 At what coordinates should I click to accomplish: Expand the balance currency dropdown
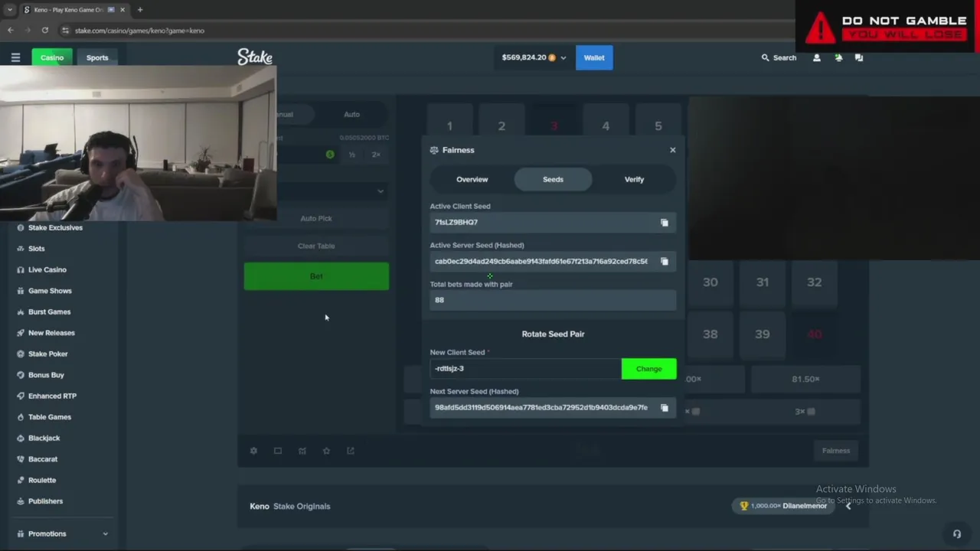563,58
